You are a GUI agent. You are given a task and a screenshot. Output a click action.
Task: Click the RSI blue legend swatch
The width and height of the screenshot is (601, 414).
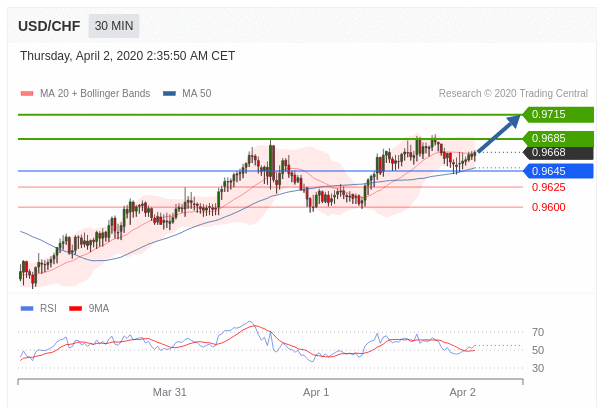point(27,309)
